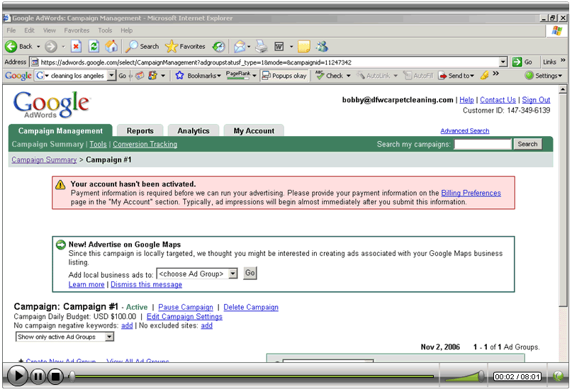Click the Conversion Tracking link

[x=145, y=144]
